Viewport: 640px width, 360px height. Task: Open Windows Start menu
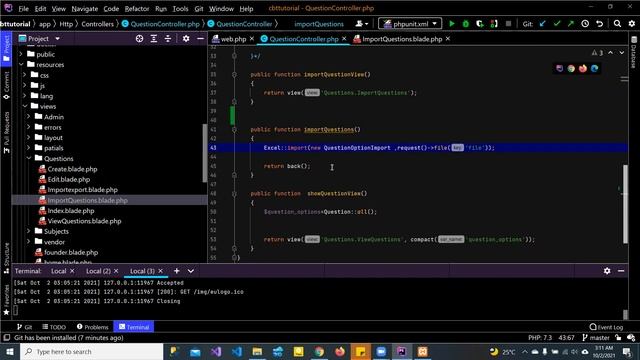[10, 351]
